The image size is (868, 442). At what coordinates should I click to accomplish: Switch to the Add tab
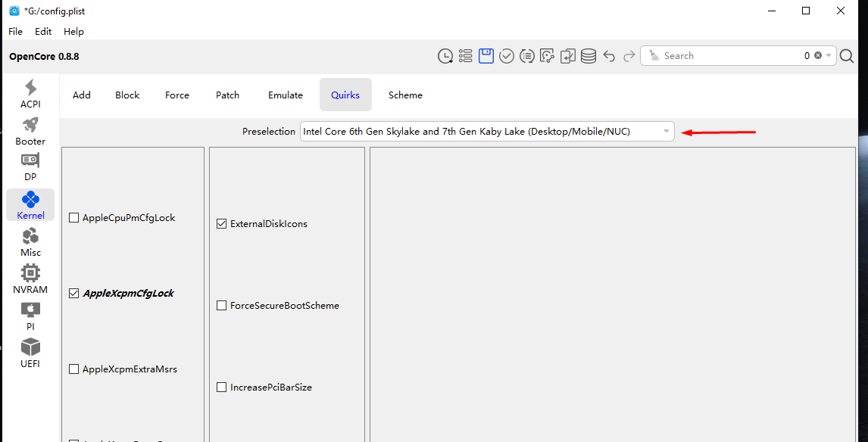(81, 95)
